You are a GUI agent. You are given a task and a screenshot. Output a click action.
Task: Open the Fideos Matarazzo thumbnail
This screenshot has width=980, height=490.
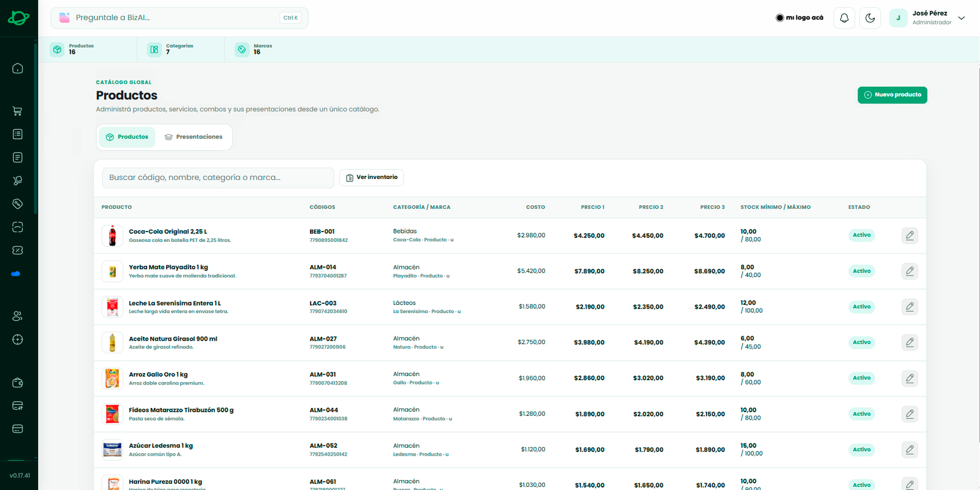112,414
